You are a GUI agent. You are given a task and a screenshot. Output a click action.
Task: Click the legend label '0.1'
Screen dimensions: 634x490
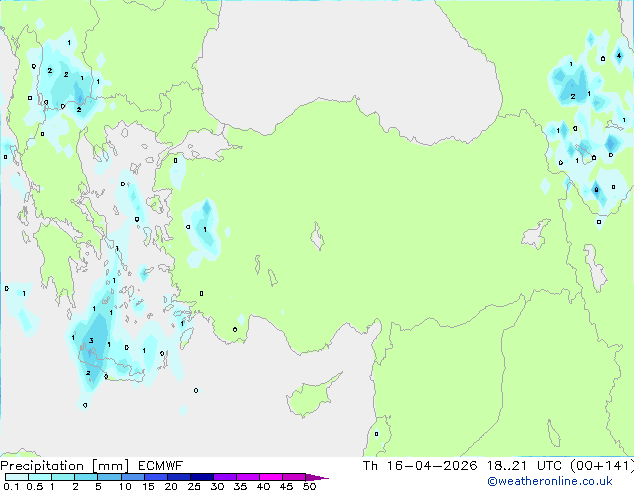pyautogui.click(x=11, y=486)
